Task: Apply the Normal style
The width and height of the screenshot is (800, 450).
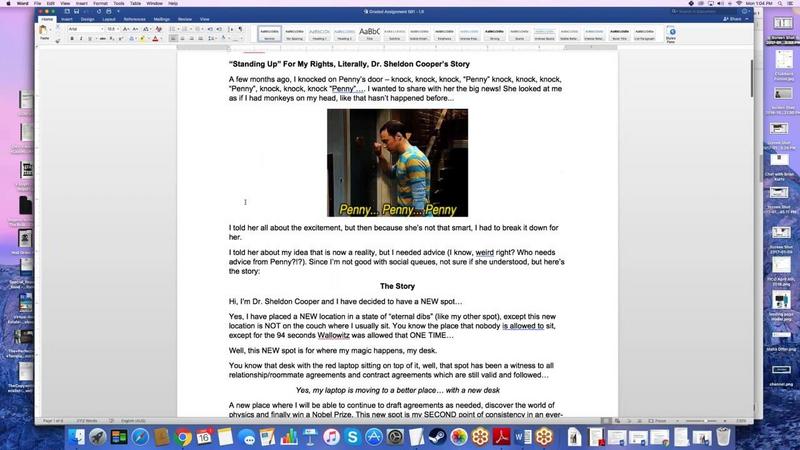Action: (269, 34)
